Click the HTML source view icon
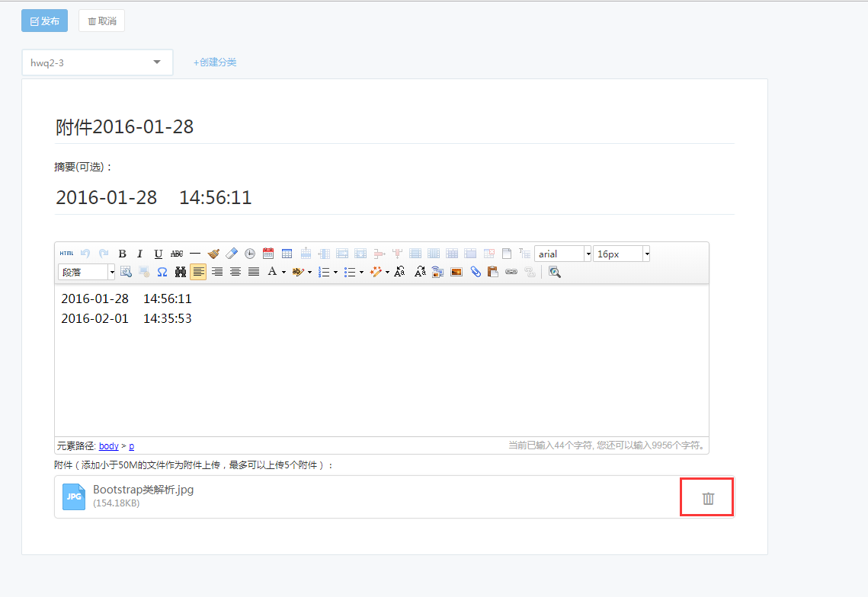Image resolution: width=868 pixels, height=597 pixels. pos(66,254)
